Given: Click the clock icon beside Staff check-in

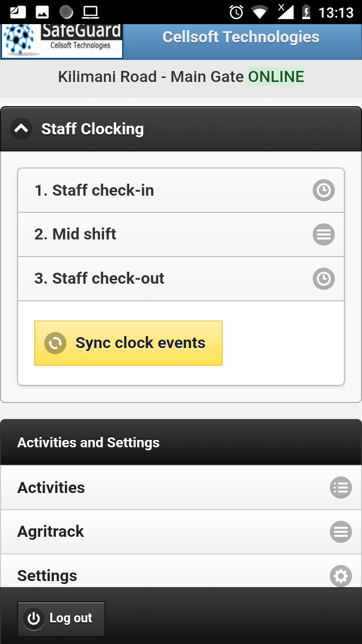Looking at the screenshot, I should coord(323,191).
